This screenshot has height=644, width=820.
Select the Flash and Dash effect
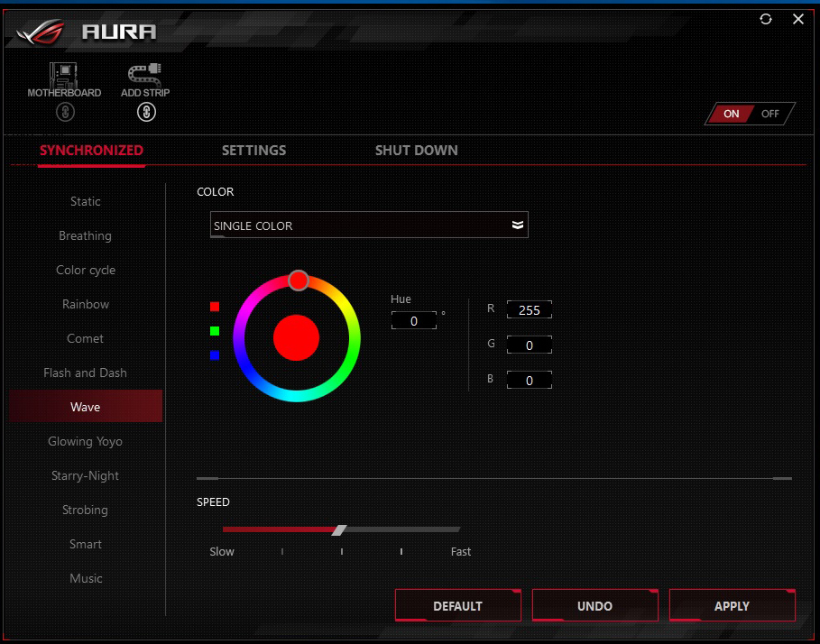pyautogui.click(x=85, y=373)
